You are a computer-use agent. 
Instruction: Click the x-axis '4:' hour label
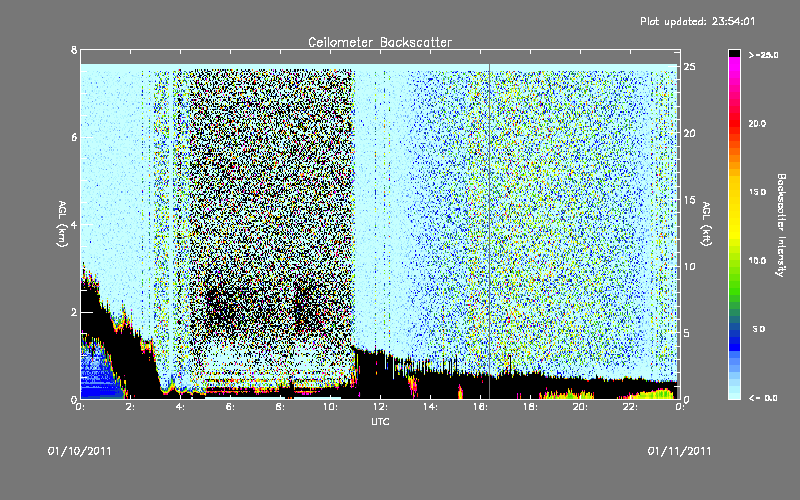point(180,407)
